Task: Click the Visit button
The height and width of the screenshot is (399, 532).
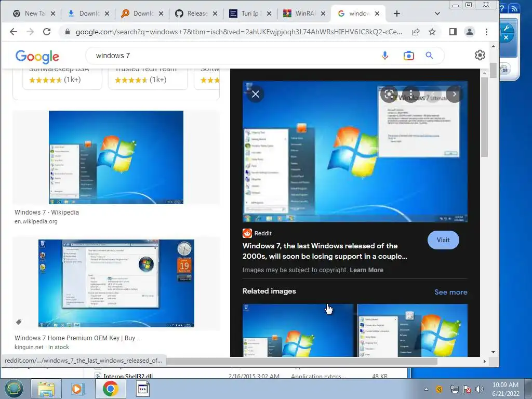Action: pyautogui.click(x=443, y=240)
